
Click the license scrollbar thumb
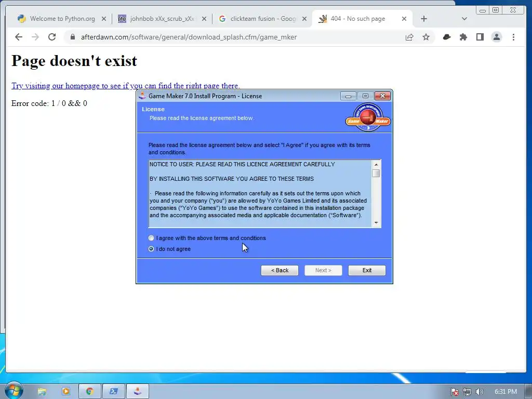tap(376, 174)
